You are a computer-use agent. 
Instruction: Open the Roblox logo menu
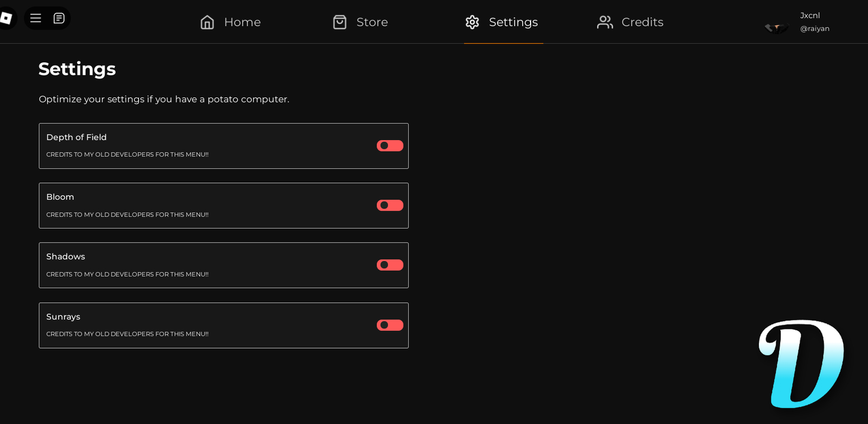[6, 18]
